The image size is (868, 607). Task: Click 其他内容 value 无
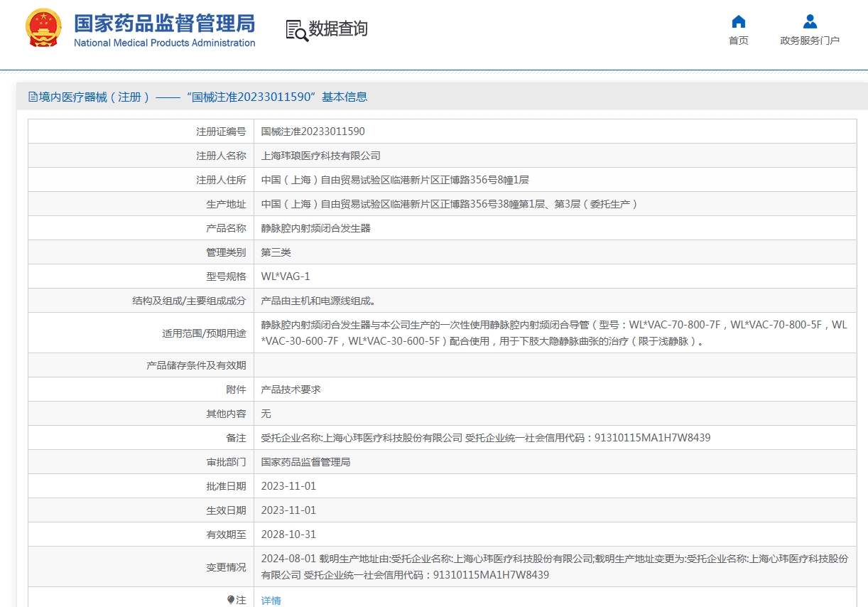coord(266,414)
